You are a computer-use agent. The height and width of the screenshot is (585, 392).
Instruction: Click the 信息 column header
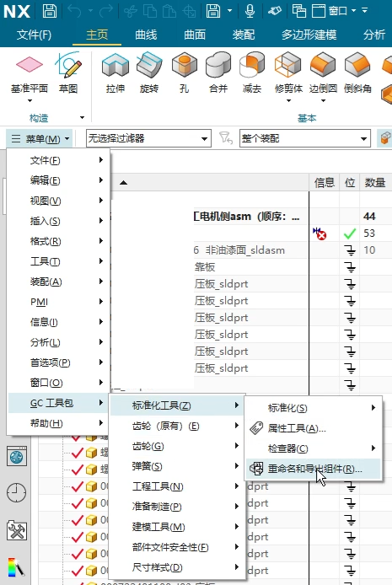pyautogui.click(x=324, y=182)
